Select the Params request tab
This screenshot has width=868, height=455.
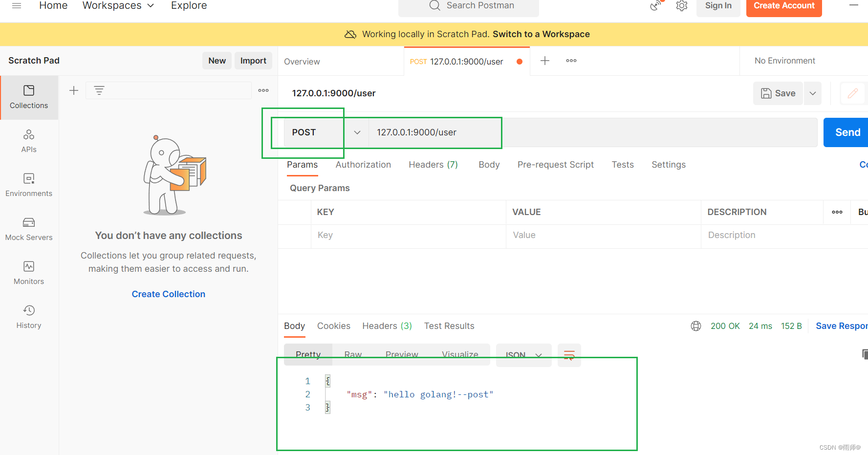[302, 165]
